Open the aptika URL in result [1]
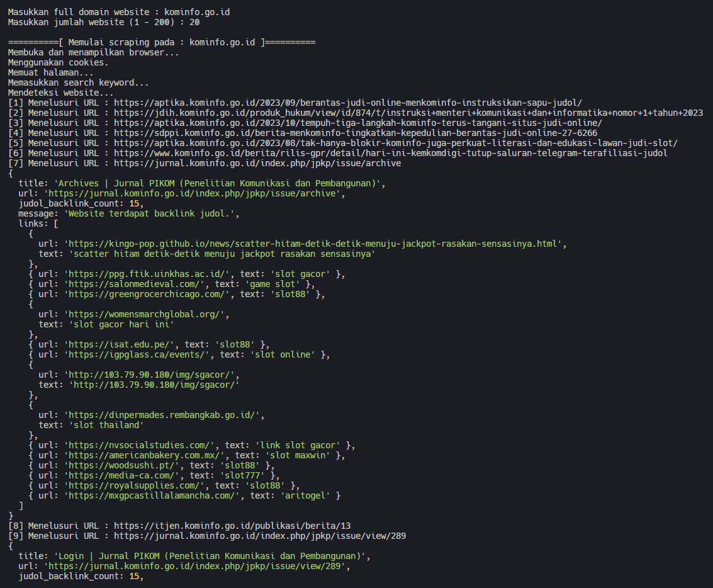 tap(347, 103)
